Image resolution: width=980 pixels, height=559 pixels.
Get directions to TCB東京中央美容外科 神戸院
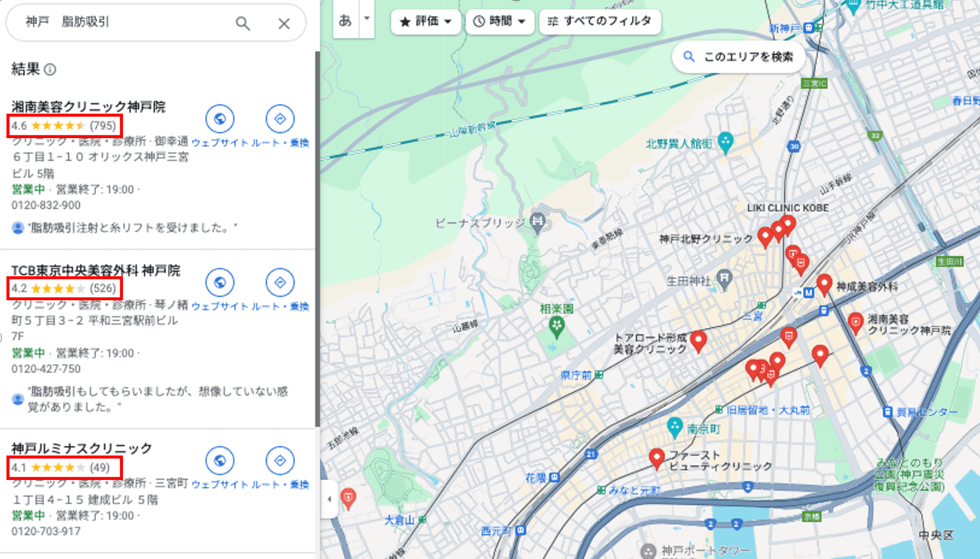click(x=280, y=282)
